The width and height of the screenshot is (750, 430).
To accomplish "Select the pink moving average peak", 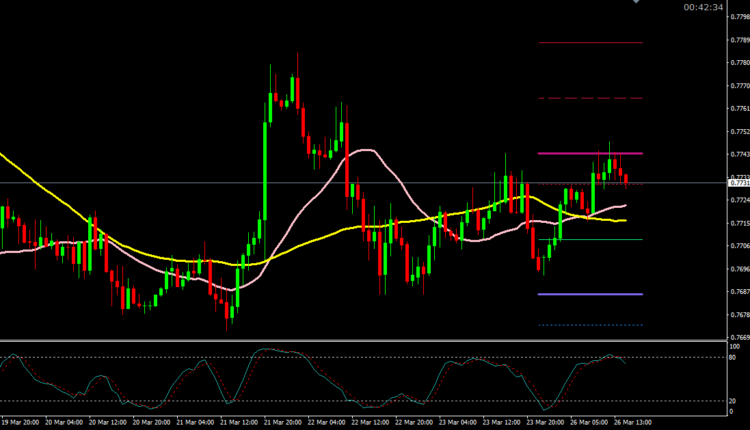I will [362, 151].
